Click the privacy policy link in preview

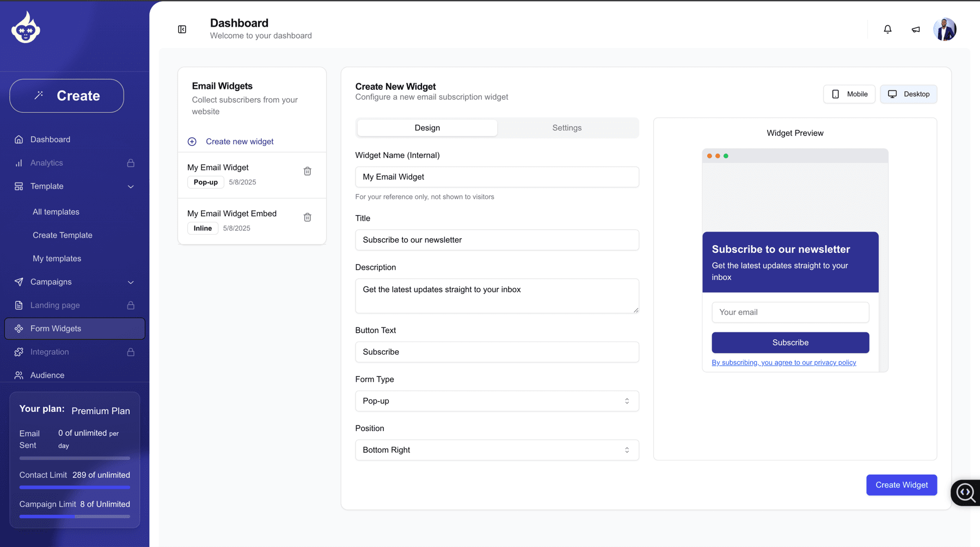coord(784,363)
